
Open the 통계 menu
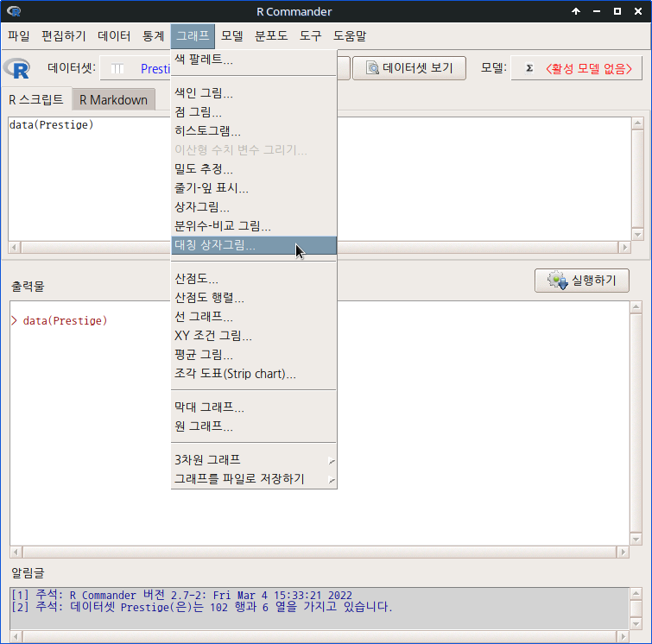pos(153,35)
